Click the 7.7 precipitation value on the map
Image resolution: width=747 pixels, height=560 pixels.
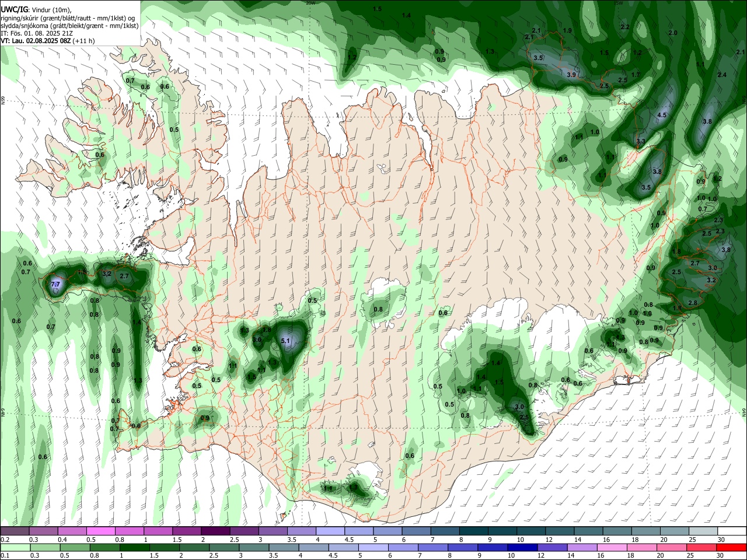pos(55,284)
